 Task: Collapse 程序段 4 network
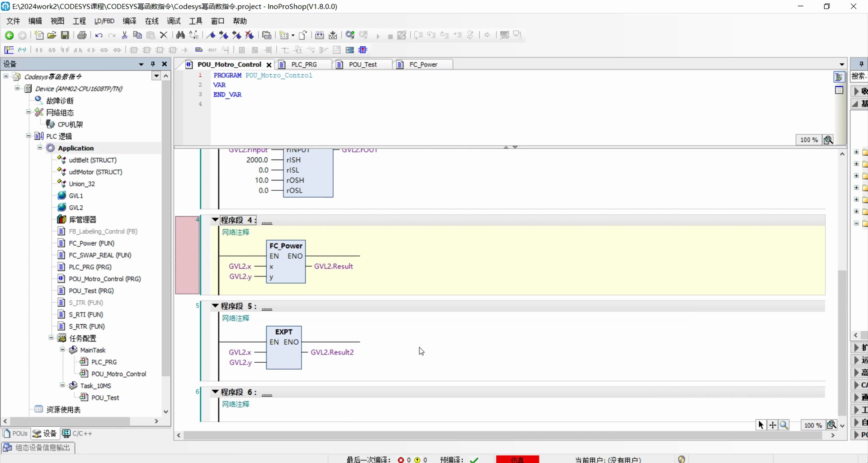(x=215, y=219)
